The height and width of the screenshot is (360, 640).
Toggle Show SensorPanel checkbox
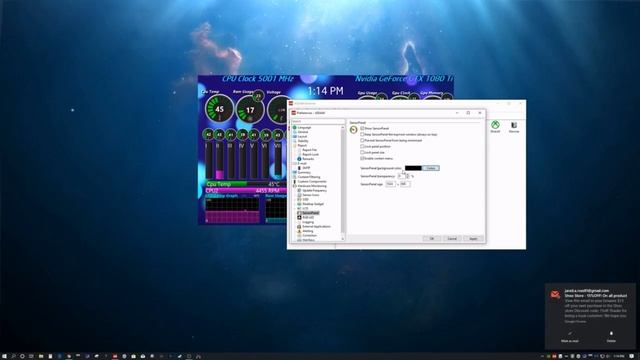coord(362,128)
